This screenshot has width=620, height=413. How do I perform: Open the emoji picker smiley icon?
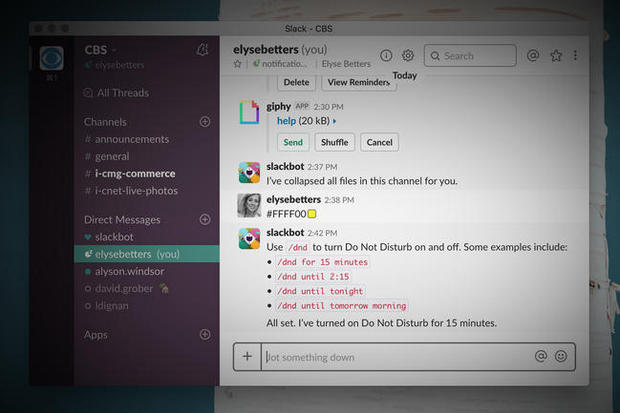(x=561, y=356)
